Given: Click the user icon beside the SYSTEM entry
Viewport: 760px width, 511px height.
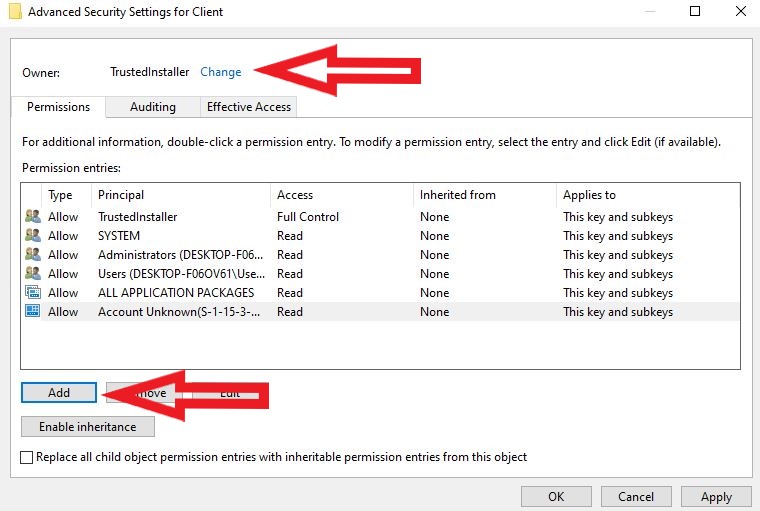Looking at the screenshot, I should tap(32, 236).
